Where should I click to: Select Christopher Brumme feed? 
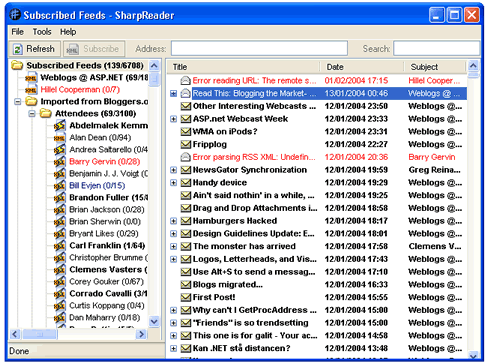(x=108, y=258)
